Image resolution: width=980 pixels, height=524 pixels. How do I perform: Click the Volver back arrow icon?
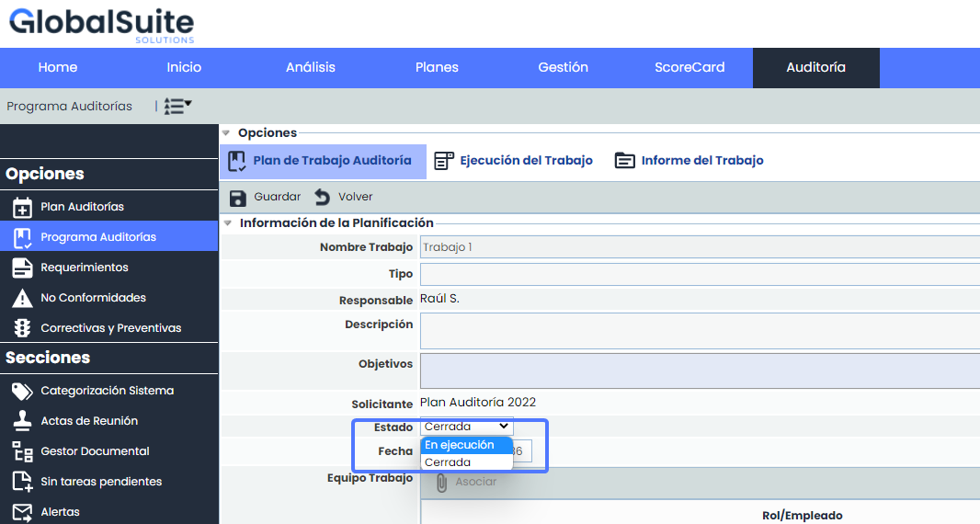pos(323,198)
